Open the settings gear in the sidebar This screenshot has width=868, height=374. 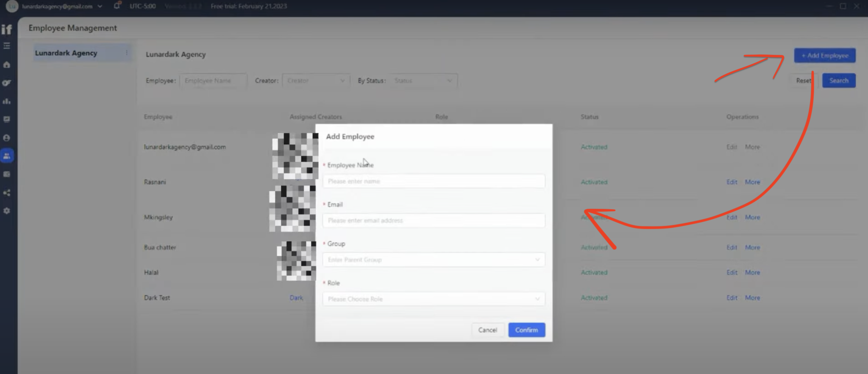pos(7,211)
